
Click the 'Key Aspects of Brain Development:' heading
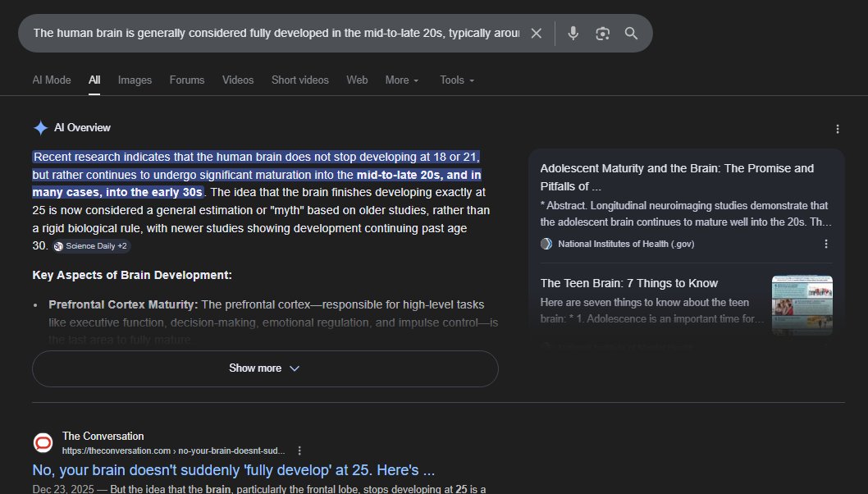point(132,275)
